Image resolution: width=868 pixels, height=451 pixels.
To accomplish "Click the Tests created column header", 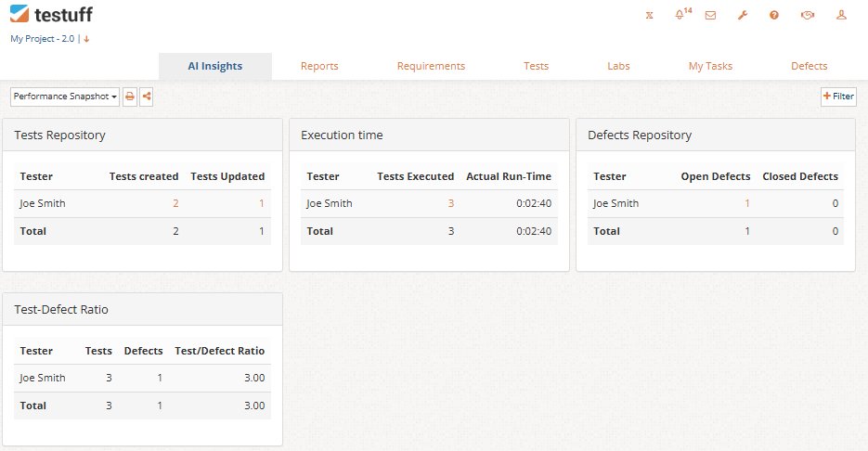I will [143, 176].
